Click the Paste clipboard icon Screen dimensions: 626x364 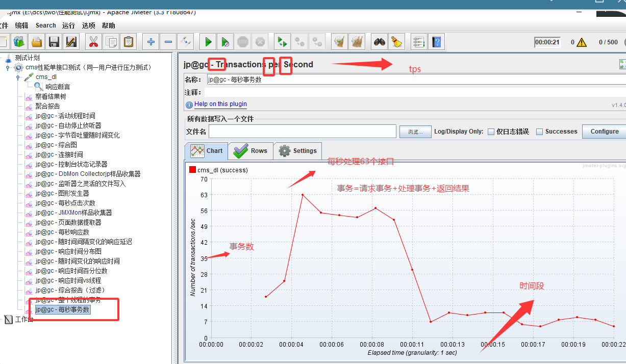tap(128, 42)
